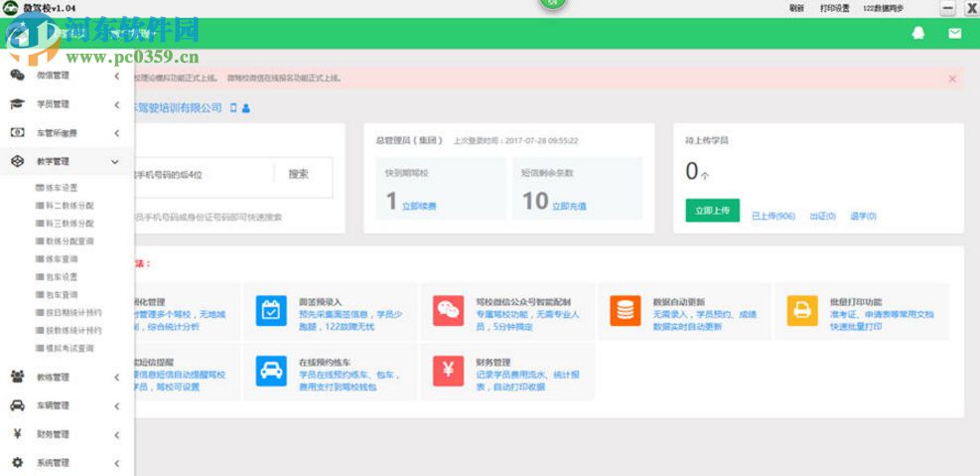Open the mail envelope icon
This screenshot has width=980, height=476.
click(954, 33)
